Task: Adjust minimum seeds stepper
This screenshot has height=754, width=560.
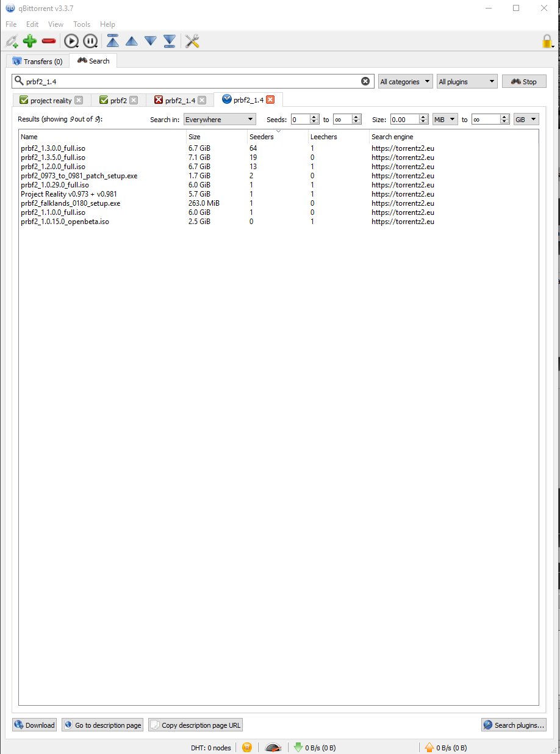Action: click(x=314, y=120)
